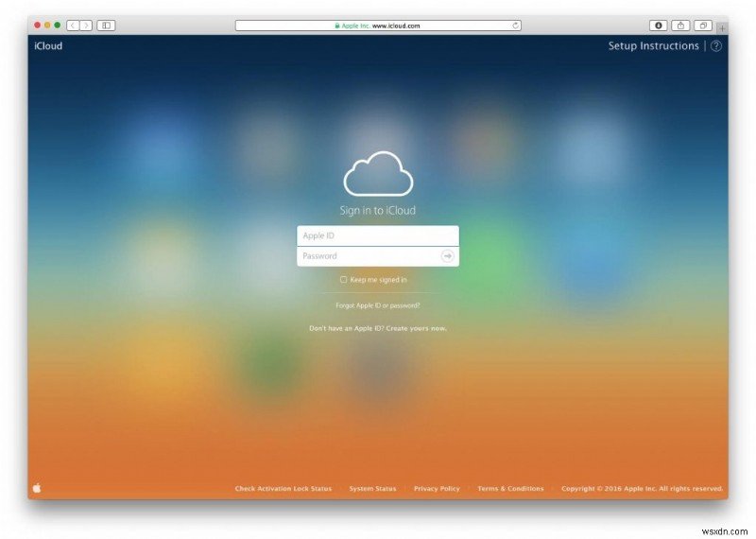Show all tabs overview
This screenshot has height=539, width=756.
[x=703, y=26]
